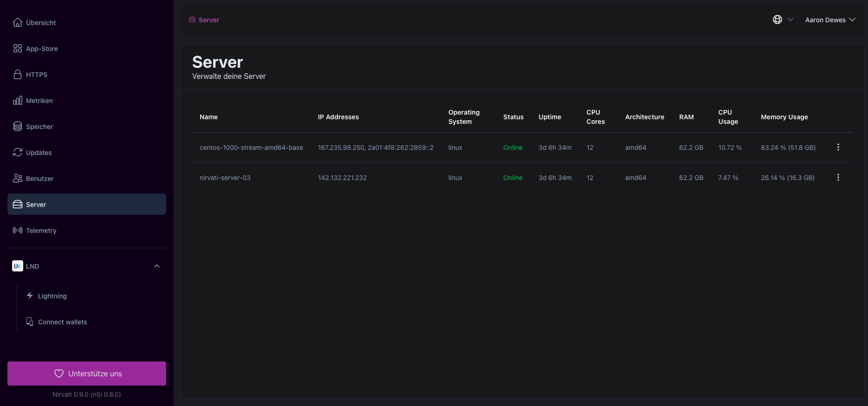Image resolution: width=868 pixels, height=406 pixels.
Task: Click the Nirvati 0.9.0 version text
Action: pyautogui.click(x=87, y=394)
